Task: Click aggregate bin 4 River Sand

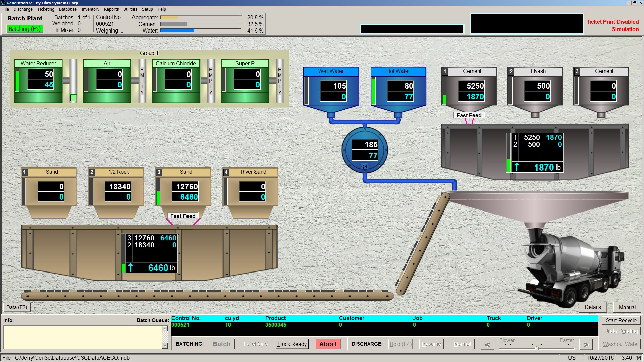Action: click(x=251, y=193)
